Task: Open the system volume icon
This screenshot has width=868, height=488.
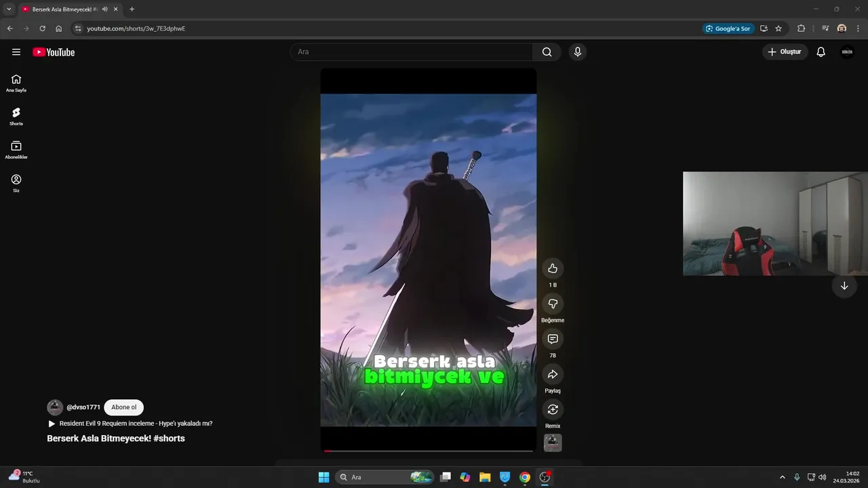Action: tap(823, 477)
